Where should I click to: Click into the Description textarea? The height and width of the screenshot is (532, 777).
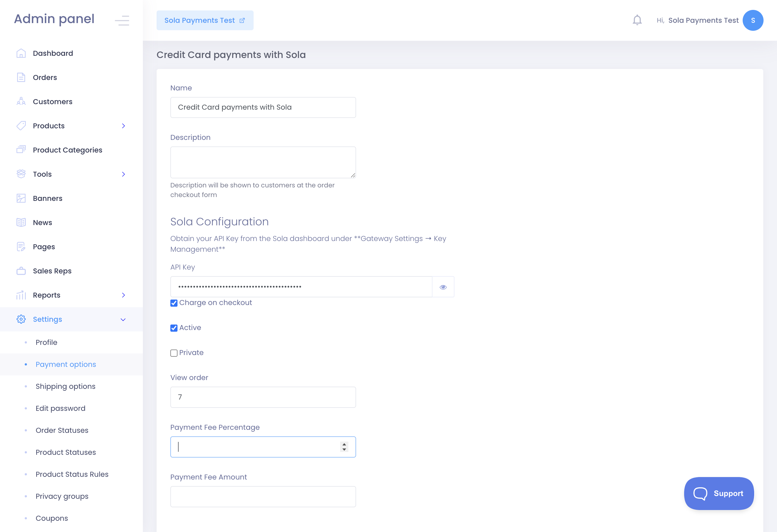[x=263, y=162]
